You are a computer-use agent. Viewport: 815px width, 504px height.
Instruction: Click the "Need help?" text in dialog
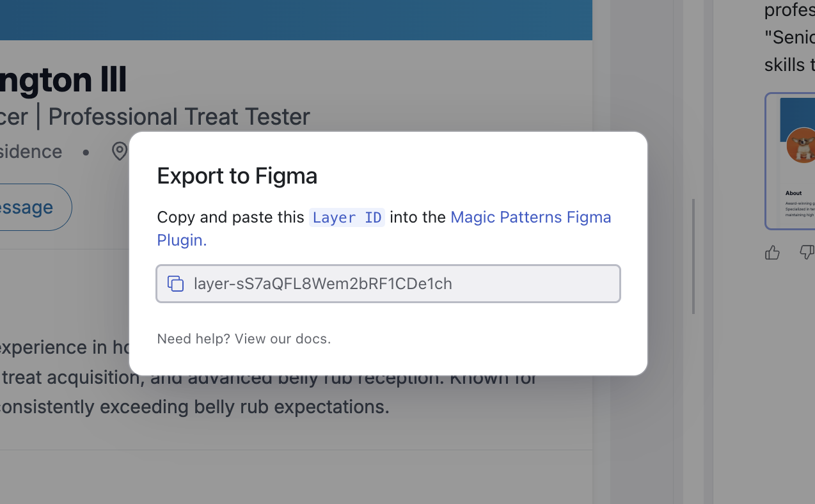click(194, 339)
